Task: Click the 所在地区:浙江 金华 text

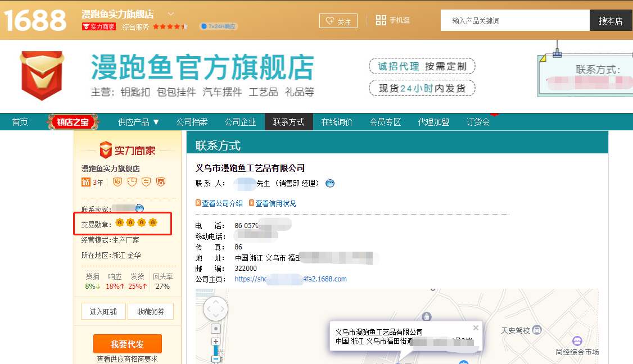Action: click(x=111, y=255)
